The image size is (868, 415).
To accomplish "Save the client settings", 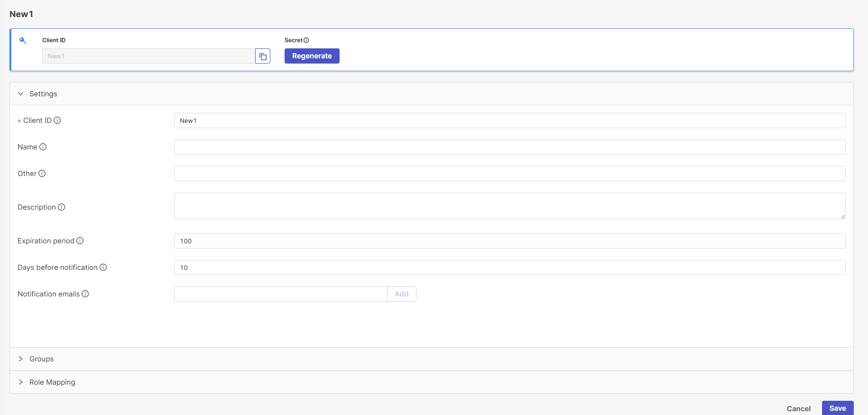I will pyautogui.click(x=837, y=408).
